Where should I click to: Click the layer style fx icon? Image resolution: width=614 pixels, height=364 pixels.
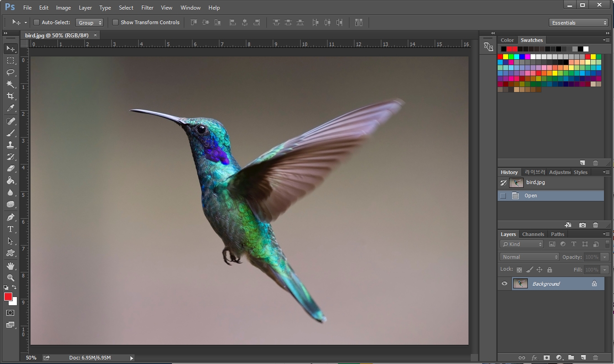tap(534, 358)
